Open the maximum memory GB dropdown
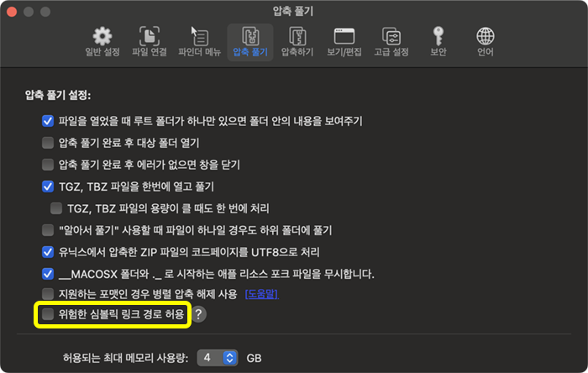 [x=218, y=358]
